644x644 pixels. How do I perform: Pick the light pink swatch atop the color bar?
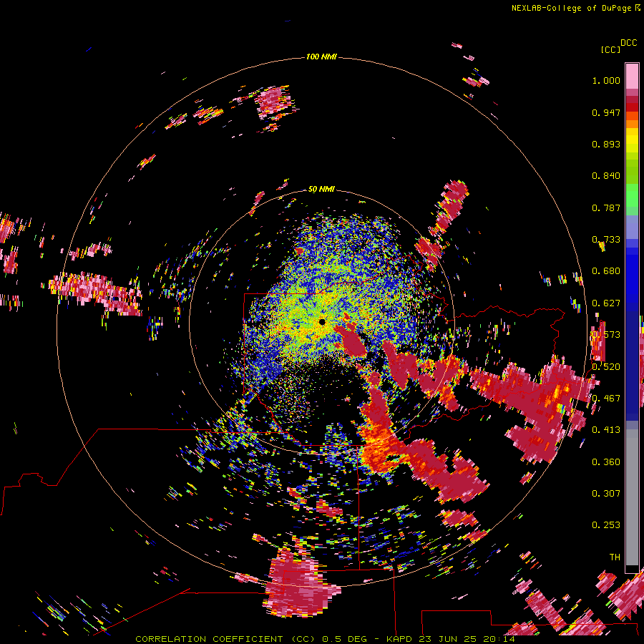632,76
